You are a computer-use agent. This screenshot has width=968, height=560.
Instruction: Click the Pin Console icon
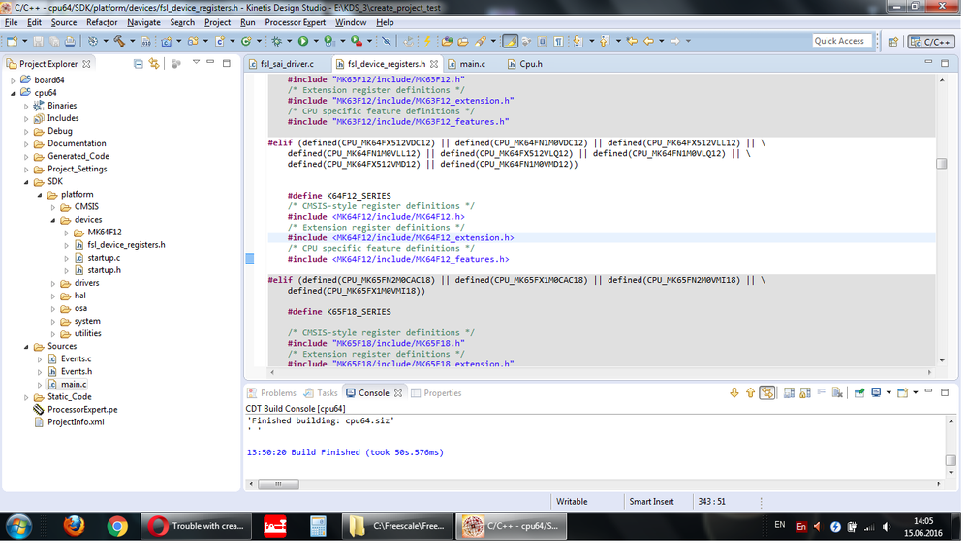(859, 392)
